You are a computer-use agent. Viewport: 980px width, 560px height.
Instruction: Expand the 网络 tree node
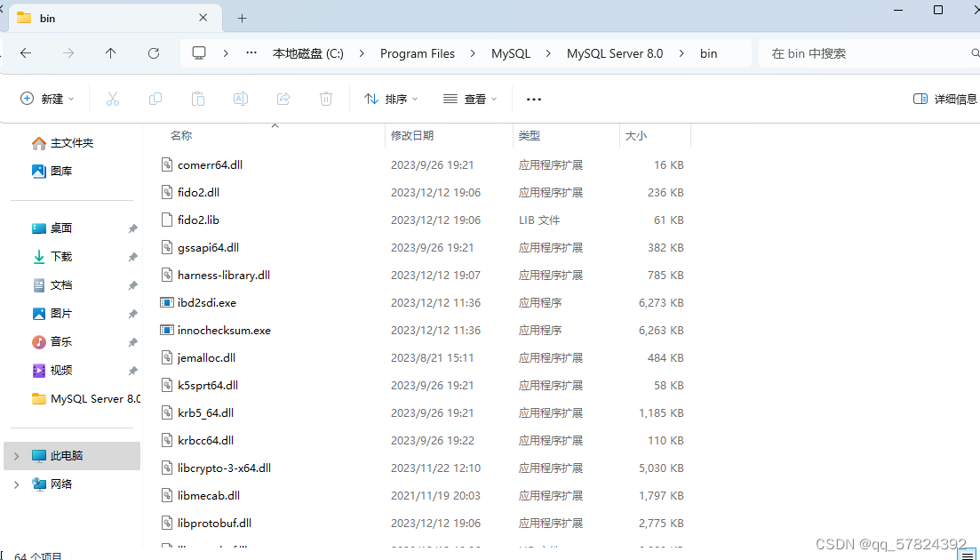tap(16, 484)
